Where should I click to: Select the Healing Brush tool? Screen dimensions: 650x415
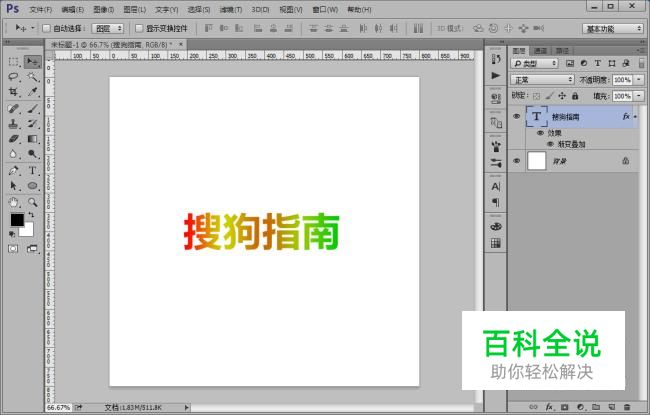(x=14, y=109)
